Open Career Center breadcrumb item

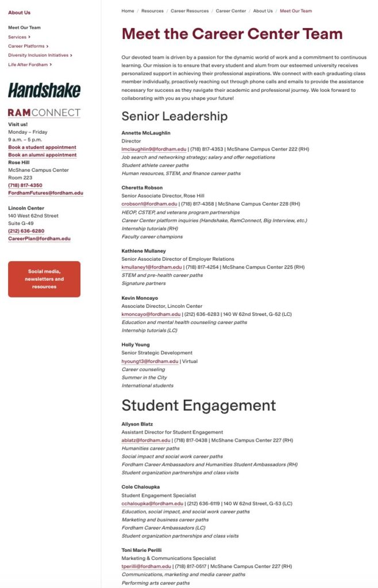(231, 11)
